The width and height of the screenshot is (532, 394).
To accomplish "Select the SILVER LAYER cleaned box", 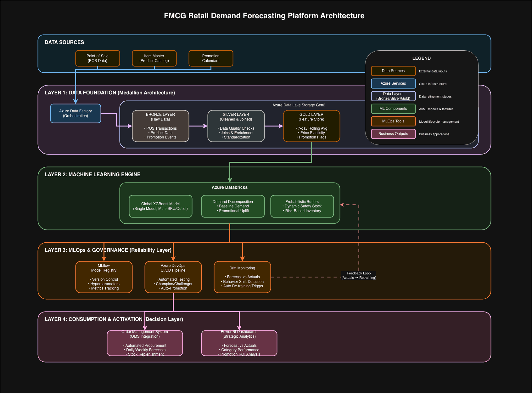I will pos(236,126).
